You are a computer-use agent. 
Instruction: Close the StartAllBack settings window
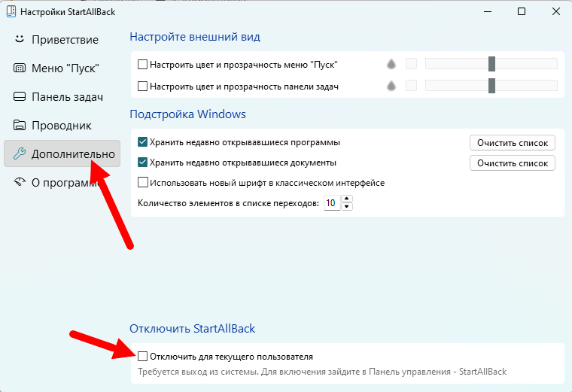pos(556,12)
